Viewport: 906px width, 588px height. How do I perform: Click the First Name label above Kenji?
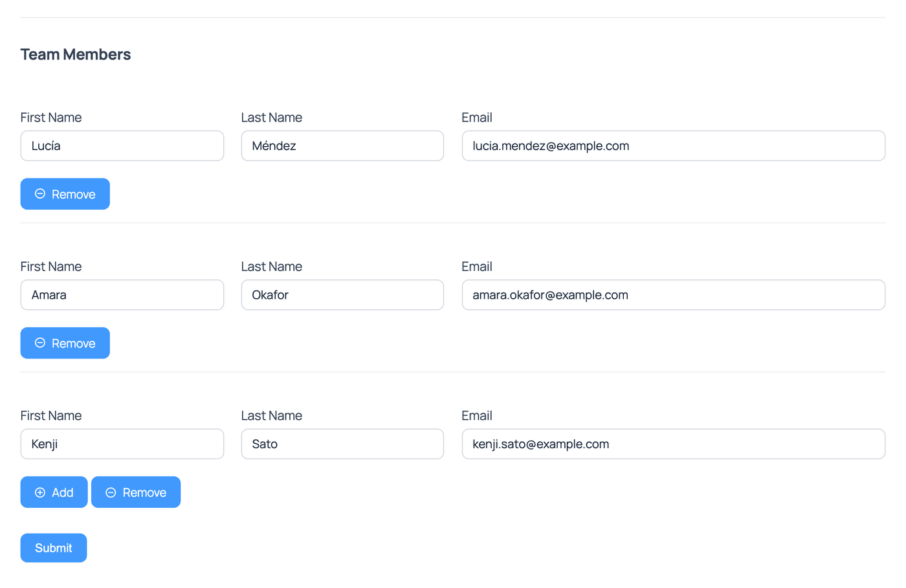pyautogui.click(x=51, y=415)
